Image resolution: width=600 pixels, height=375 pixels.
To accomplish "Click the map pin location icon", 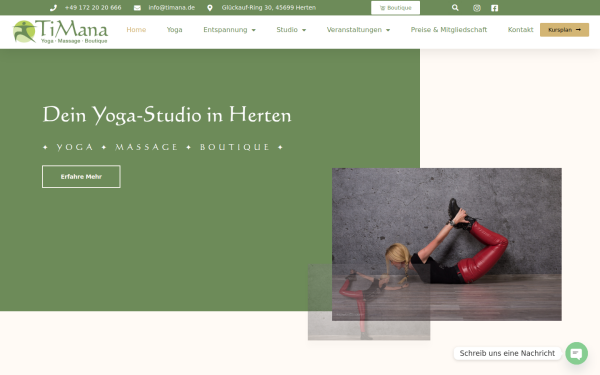I will coord(210,8).
